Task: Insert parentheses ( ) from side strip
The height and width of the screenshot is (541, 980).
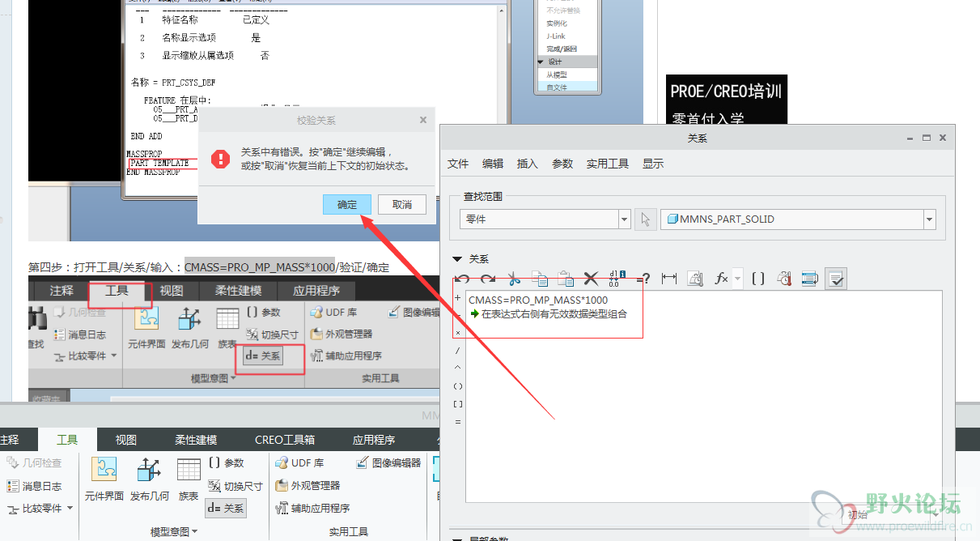Action: tap(458, 386)
